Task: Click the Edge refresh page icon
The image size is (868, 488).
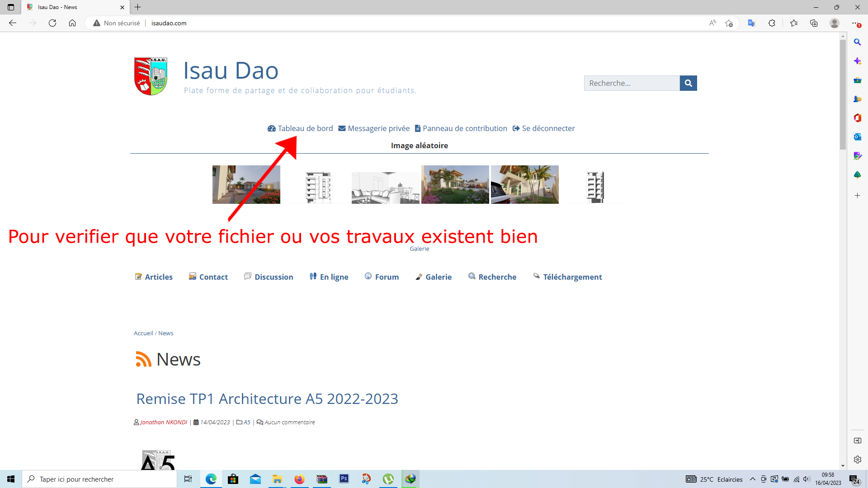Action: (x=52, y=23)
